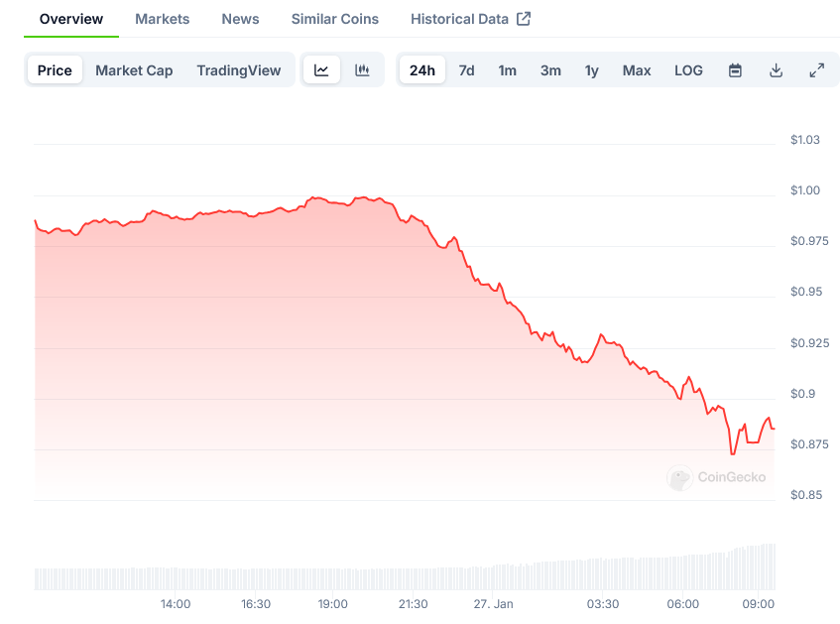Set the time range to 7d
This screenshot has height=624, width=840.
[466, 70]
